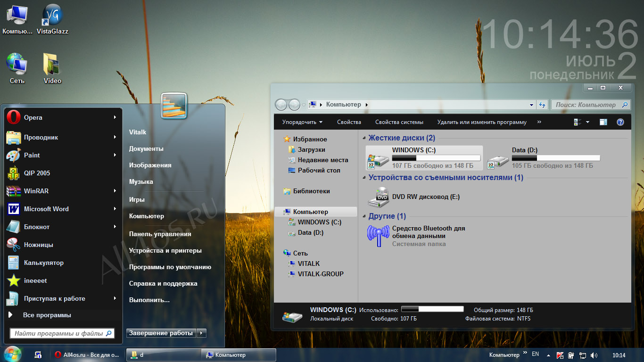This screenshot has width=644, height=362.
Task: Open Приступая к работе entry
Action: click(63, 298)
